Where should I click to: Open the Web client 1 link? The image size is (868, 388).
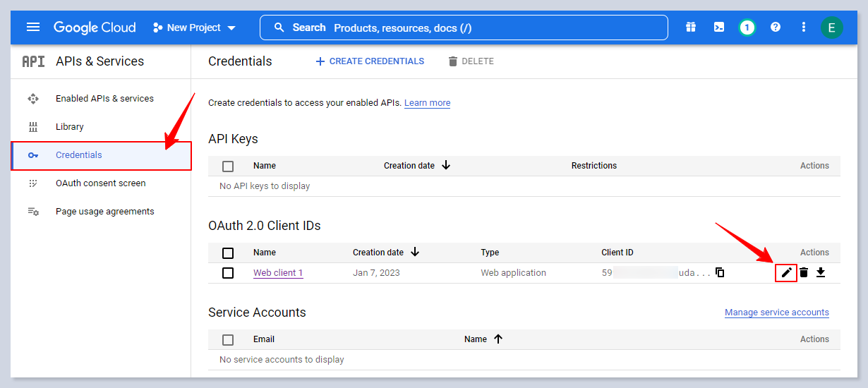tap(278, 273)
